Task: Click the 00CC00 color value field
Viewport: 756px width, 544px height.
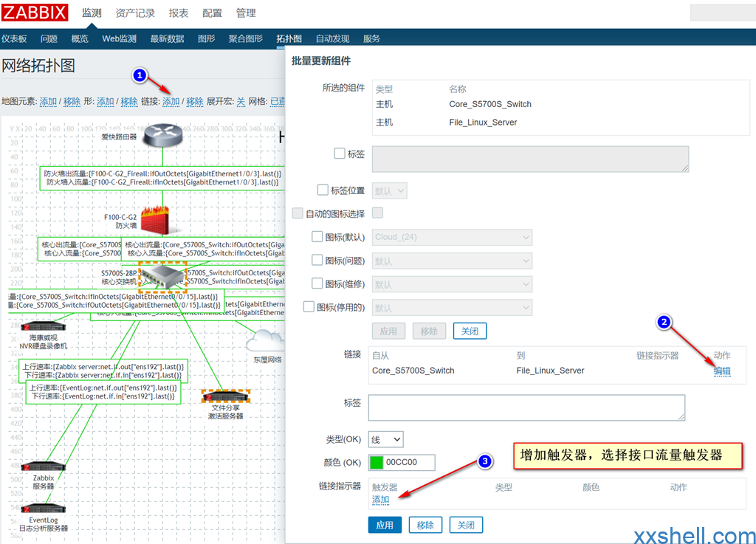Action: click(409, 463)
